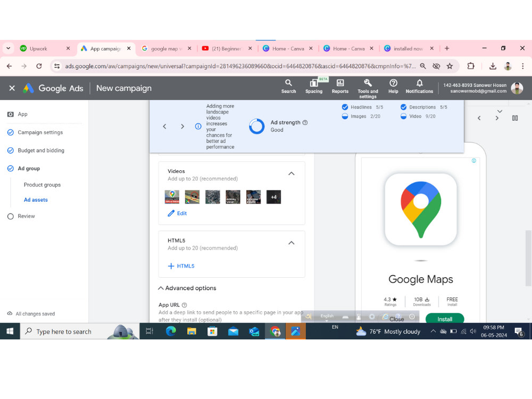Open Tools and settings
The image size is (532, 399).
(x=368, y=89)
